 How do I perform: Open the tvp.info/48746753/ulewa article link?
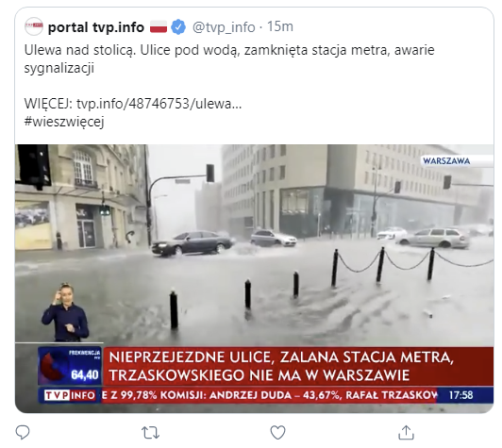pos(159,104)
